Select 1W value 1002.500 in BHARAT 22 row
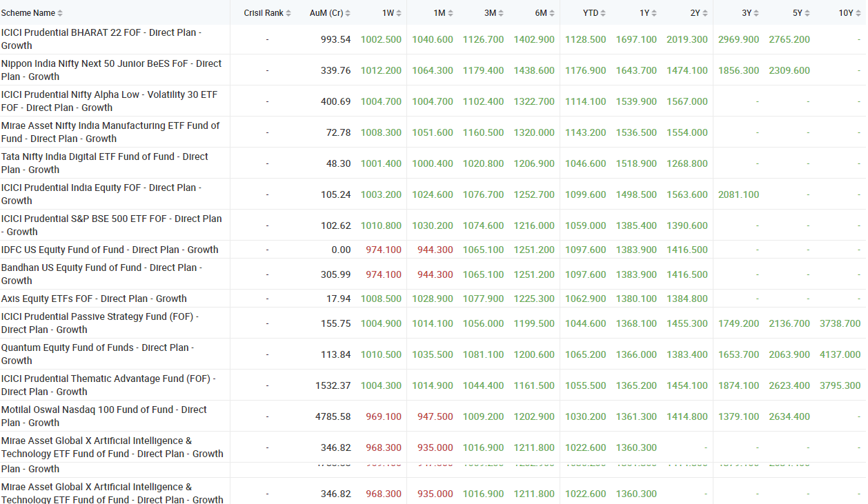 pos(381,39)
